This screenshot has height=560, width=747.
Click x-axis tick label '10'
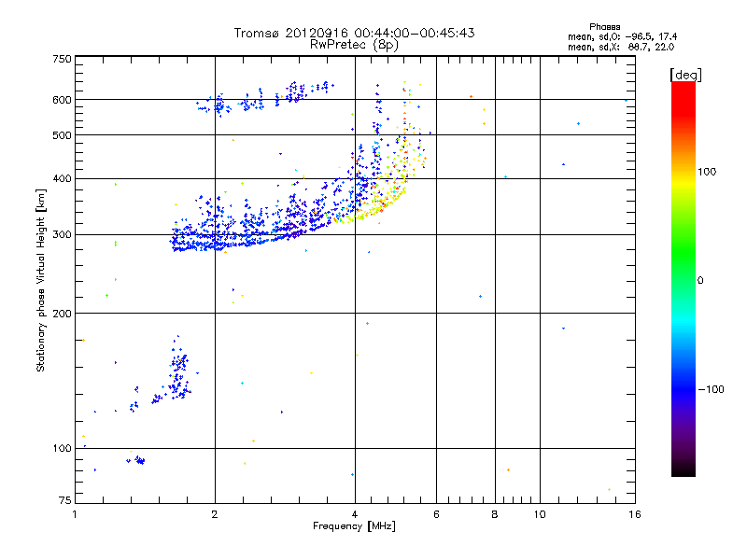pyautogui.click(x=540, y=514)
